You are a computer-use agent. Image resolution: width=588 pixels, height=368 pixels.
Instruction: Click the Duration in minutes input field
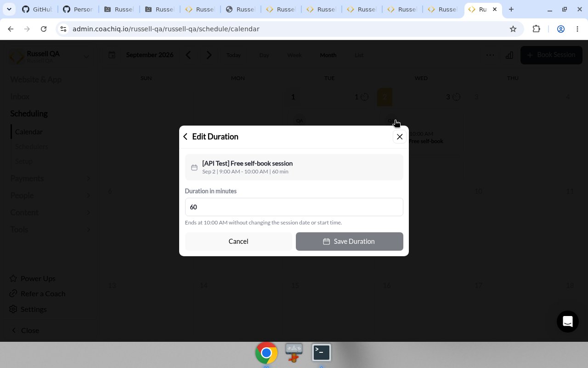click(x=294, y=207)
